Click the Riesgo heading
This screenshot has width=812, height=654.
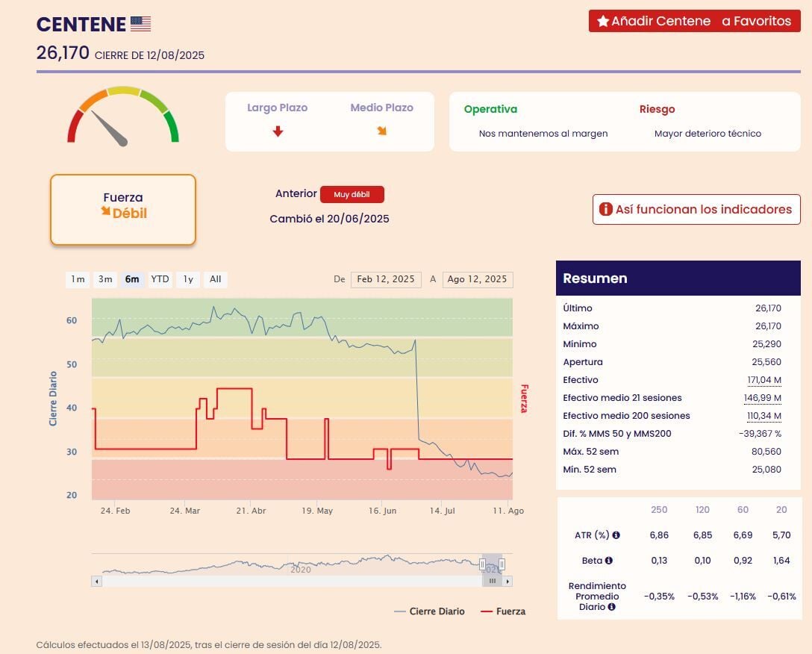tap(658, 109)
